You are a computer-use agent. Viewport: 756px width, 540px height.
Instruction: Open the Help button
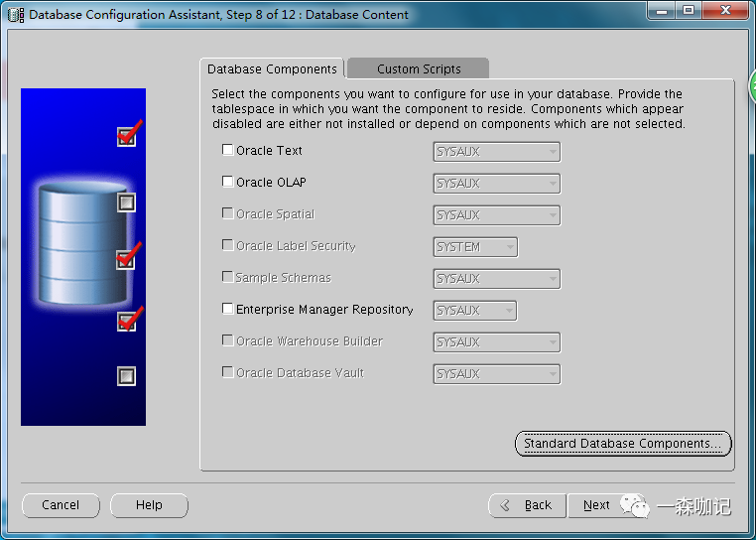(x=149, y=505)
